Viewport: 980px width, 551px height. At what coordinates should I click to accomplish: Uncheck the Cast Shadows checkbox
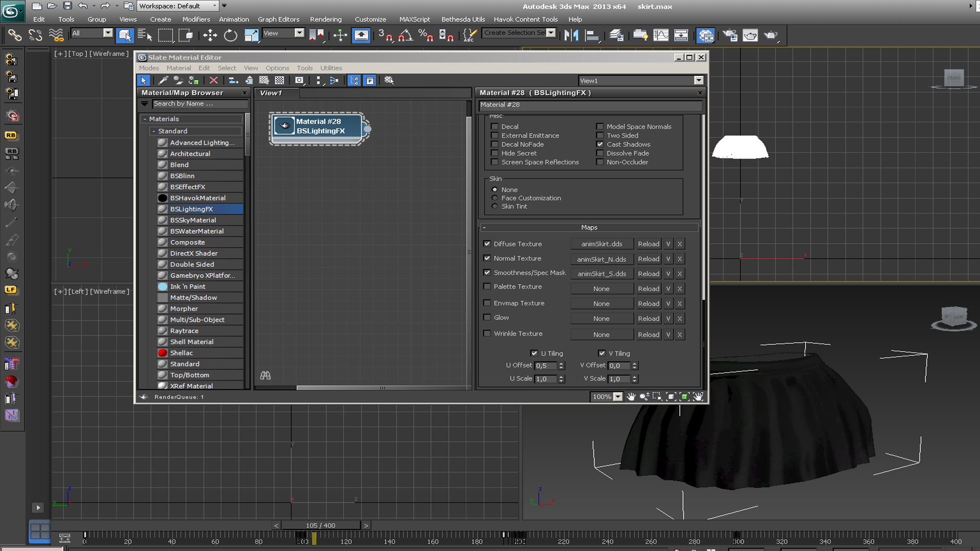pos(600,144)
